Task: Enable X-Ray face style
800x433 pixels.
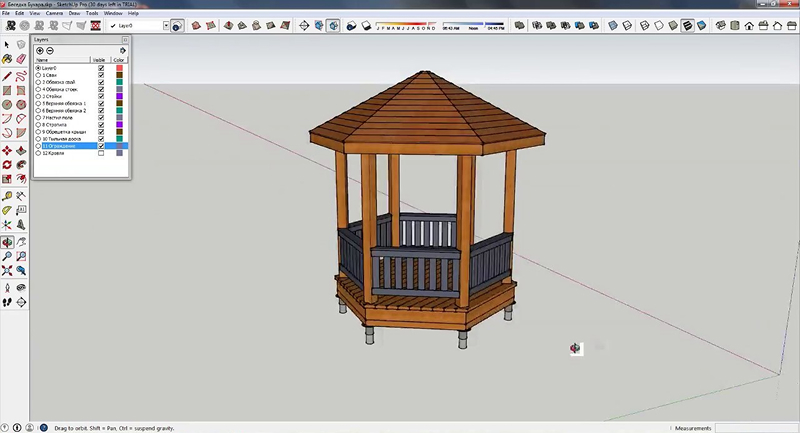Action: coord(613,26)
